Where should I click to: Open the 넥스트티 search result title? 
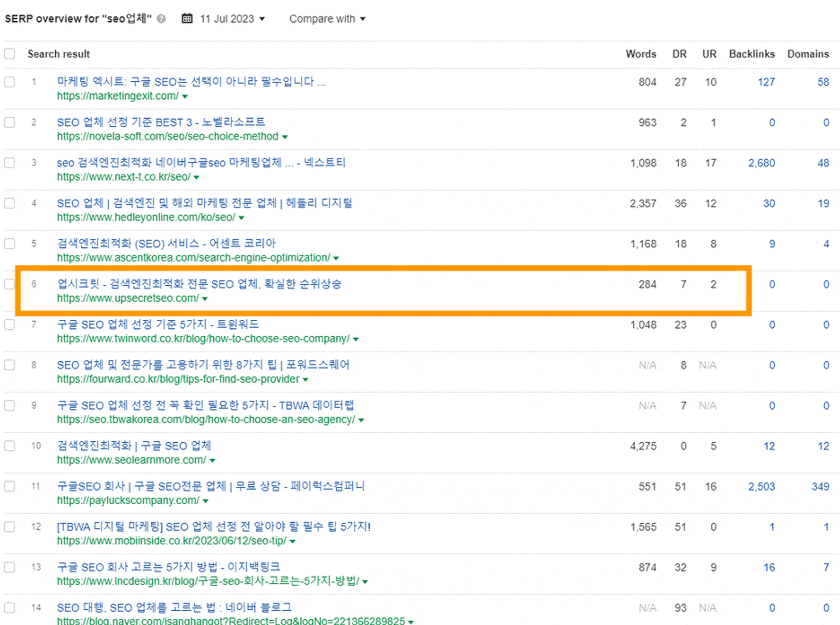pos(201,162)
